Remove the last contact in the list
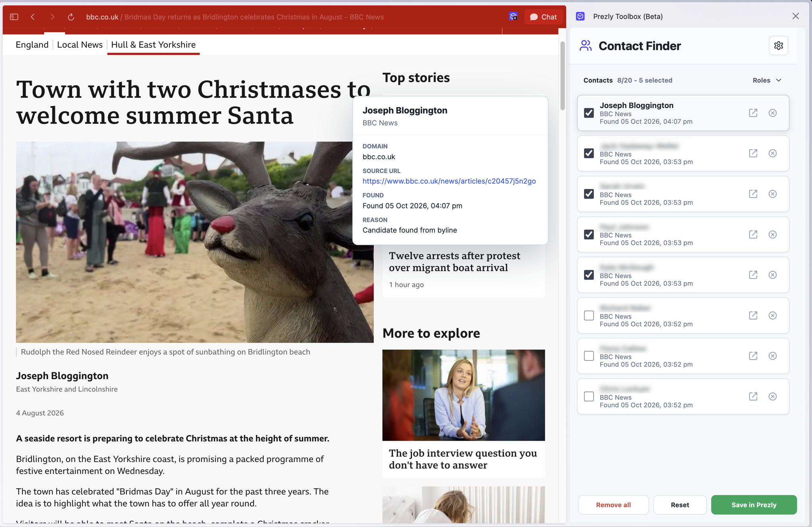Screen dimensions: 812x527 772,396
